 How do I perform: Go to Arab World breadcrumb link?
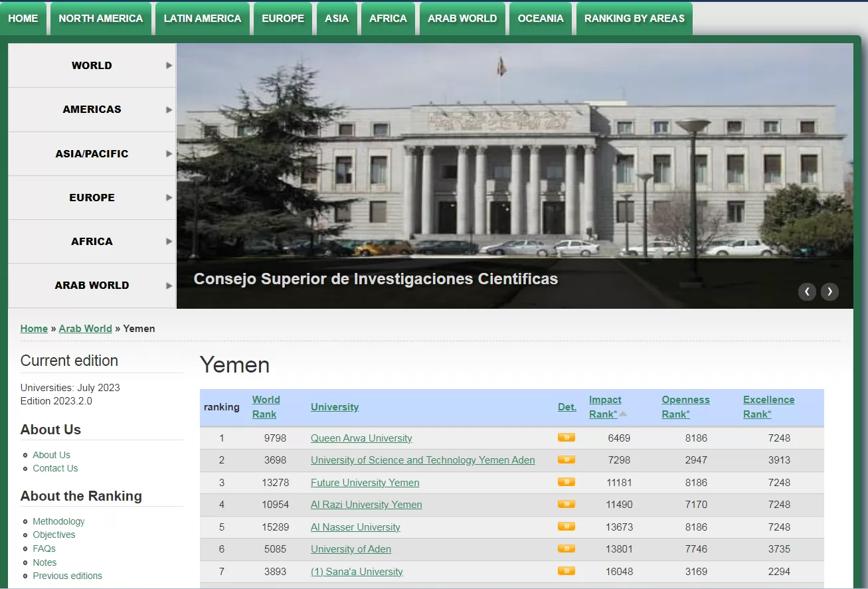click(86, 329)
